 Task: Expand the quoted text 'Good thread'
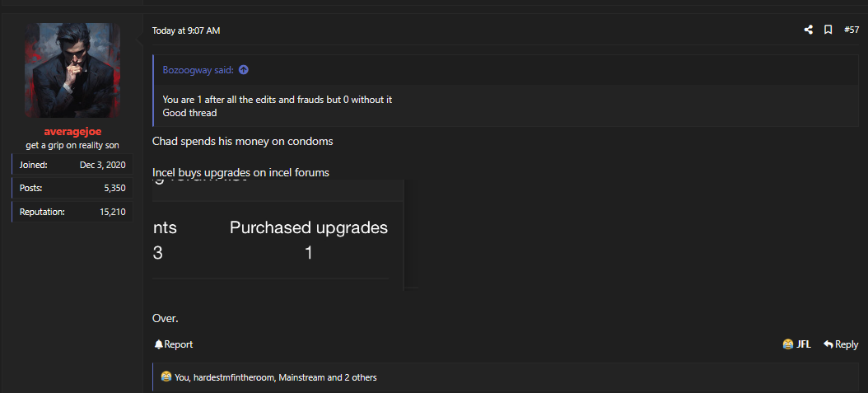(x=190, y=112)
